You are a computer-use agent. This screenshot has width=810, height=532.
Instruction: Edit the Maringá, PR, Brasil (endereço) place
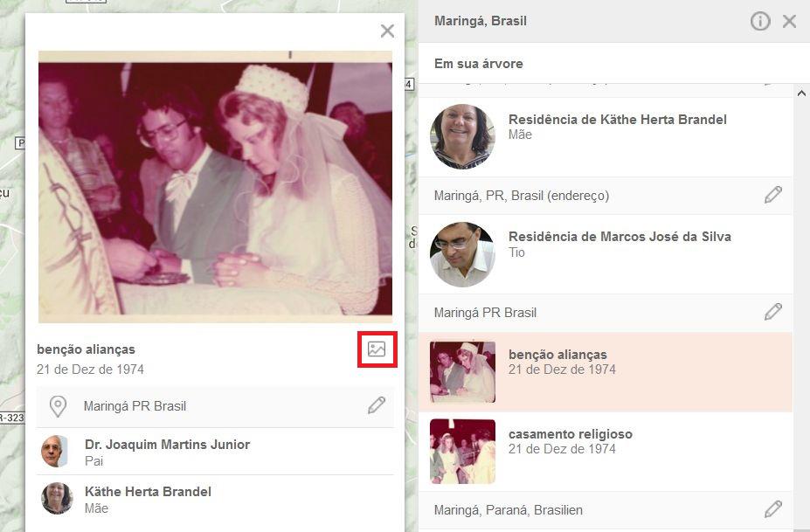pos(772,195)
